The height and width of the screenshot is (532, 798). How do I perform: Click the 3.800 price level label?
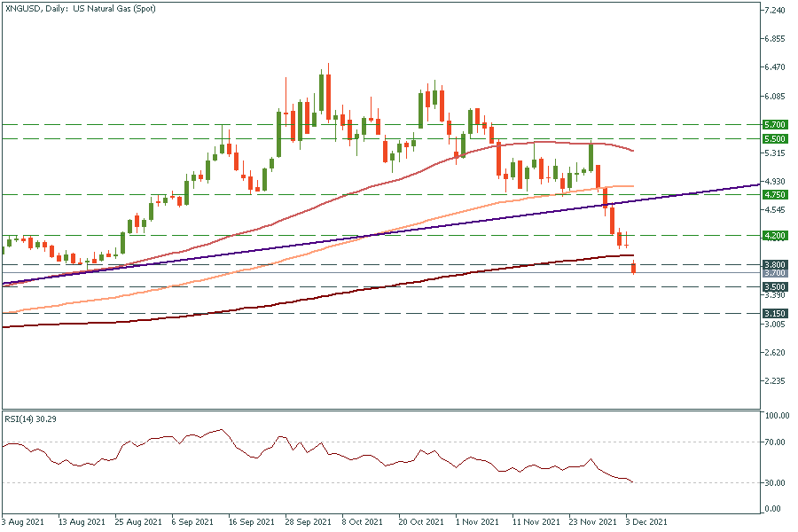[x=776, y=264]
